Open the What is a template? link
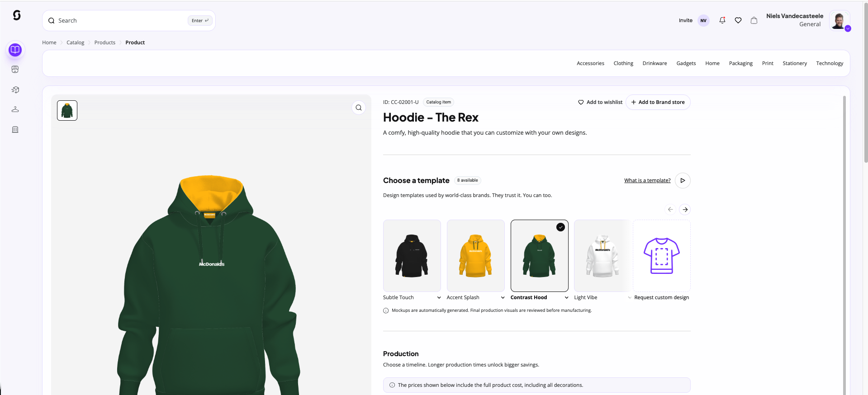 647,180
